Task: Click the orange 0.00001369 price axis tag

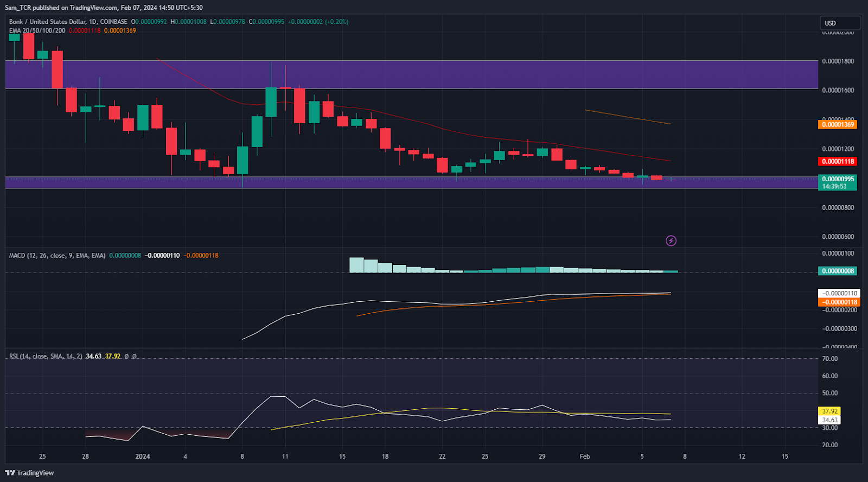Action: (838, 124)
